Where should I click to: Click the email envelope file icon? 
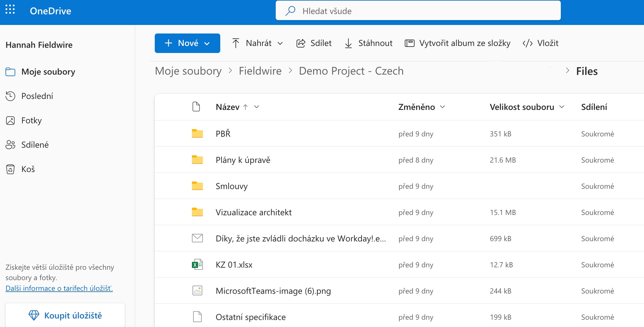(x=197, y=238)
